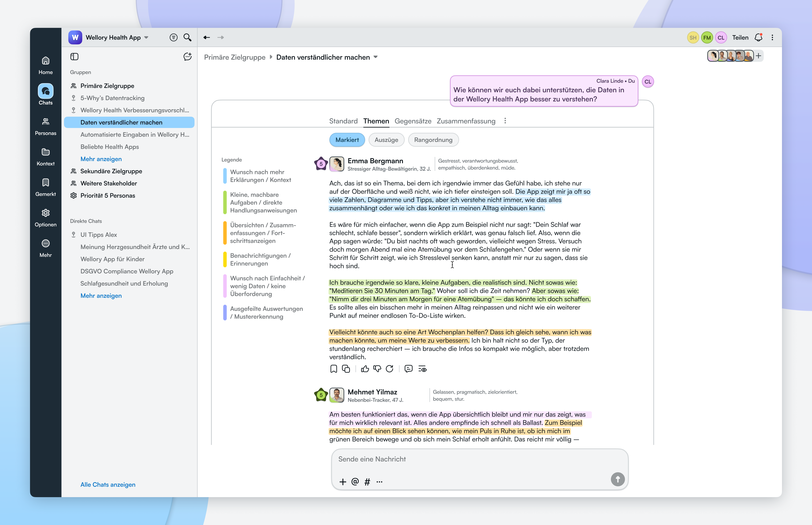Enable the Auszüge filter chip
This screenshot has height=525, width=812.
click(386, 140)
